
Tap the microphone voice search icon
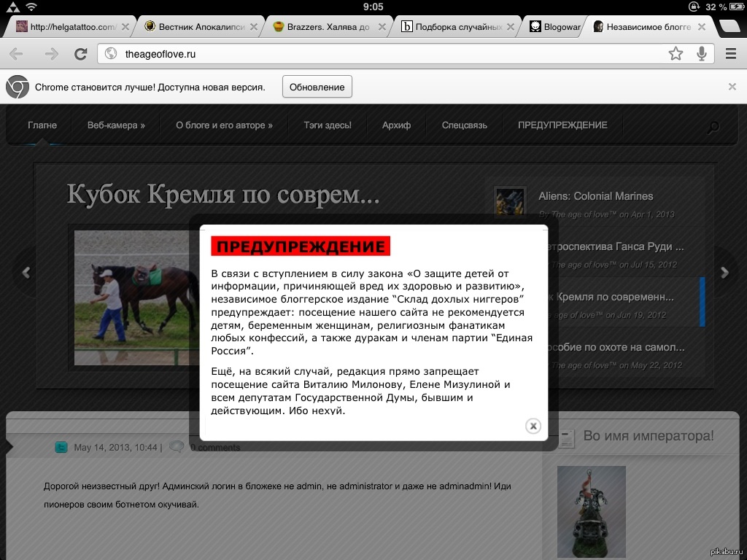coord(701,54)
